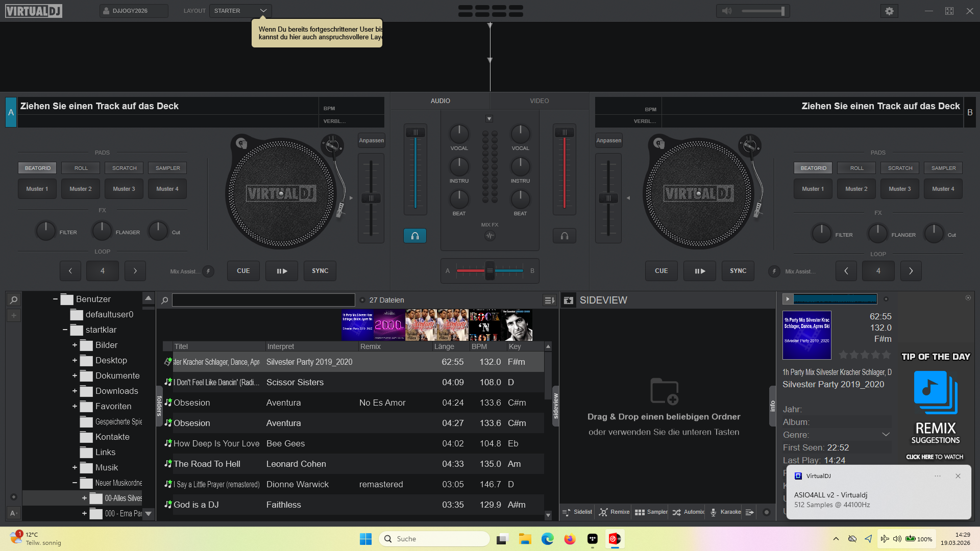980x551 pixels.
Task: Toggle right deck headphone cue button
Action: (564, 236)
